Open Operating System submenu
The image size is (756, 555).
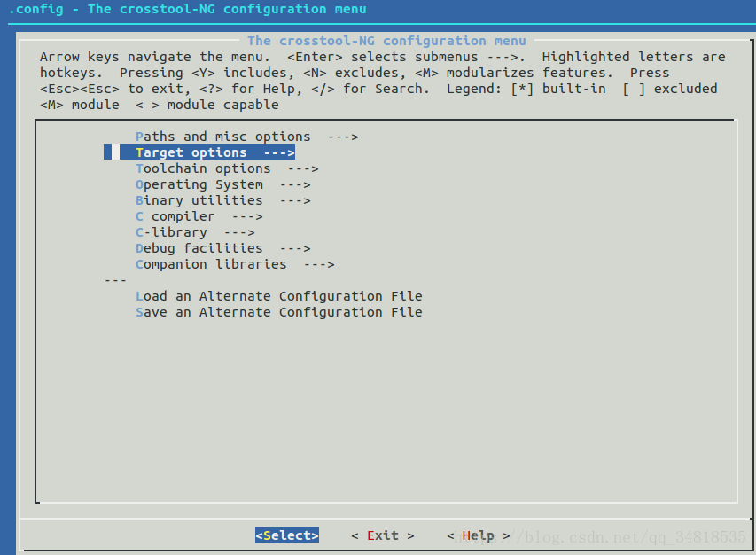pyautogui.click(x=223, y=184)
